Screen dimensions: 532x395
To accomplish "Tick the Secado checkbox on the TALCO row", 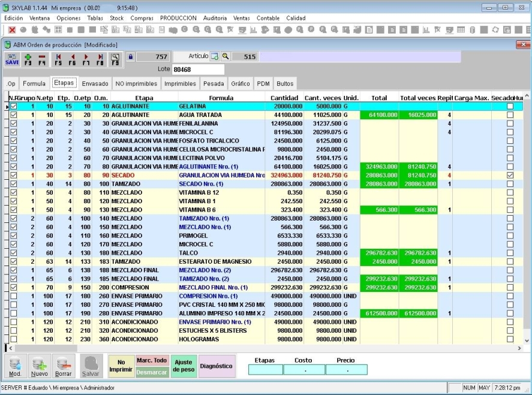I will (510, 253).
